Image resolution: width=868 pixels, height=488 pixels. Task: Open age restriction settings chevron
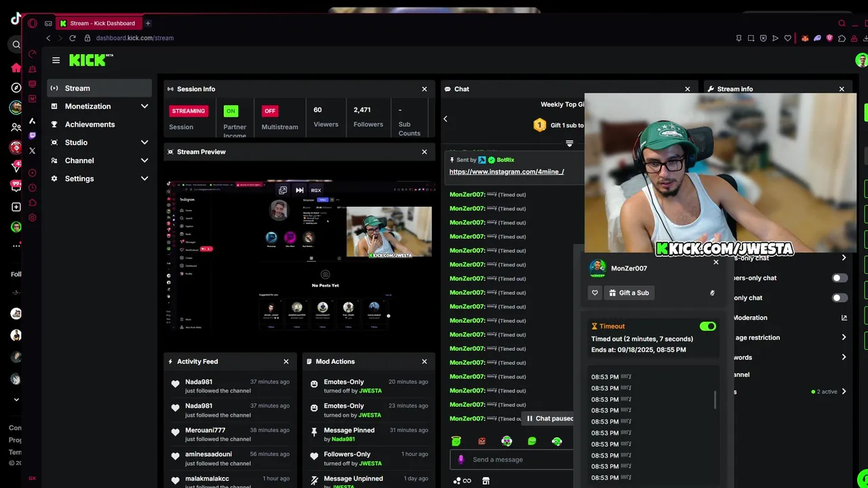click(844, 337)
